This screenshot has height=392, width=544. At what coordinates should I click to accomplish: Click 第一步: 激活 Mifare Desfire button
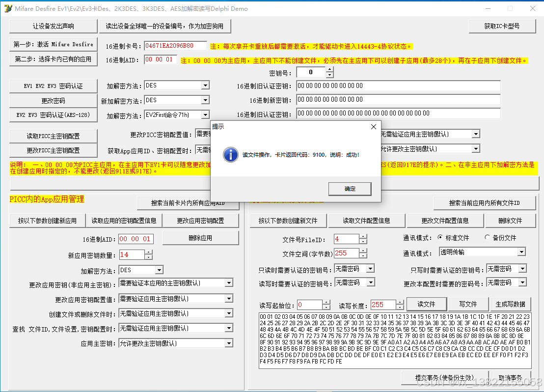pos(54,44)
